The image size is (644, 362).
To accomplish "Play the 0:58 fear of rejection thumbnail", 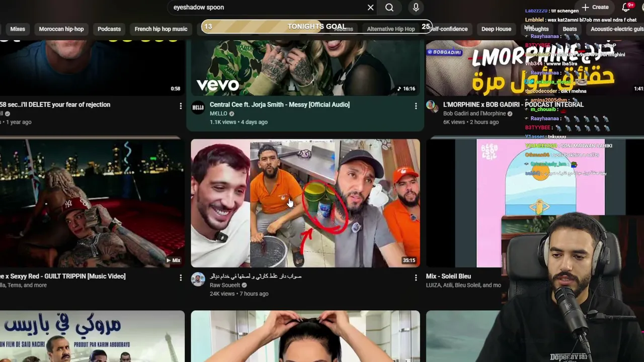I will click(92, 68).
